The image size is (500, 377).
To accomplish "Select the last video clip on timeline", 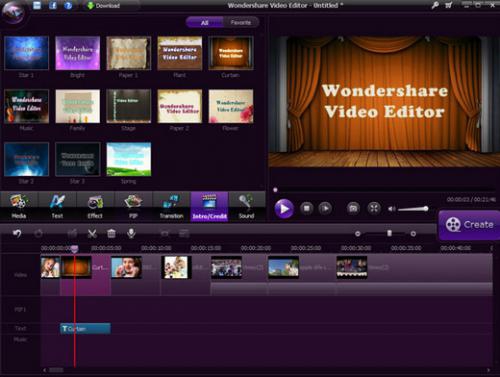I will pos(352,267).
